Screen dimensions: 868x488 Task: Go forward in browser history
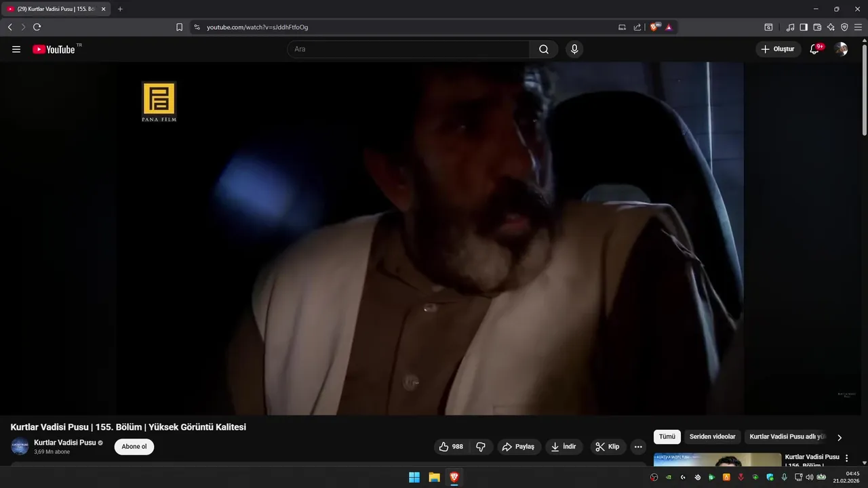click(23, 27)
